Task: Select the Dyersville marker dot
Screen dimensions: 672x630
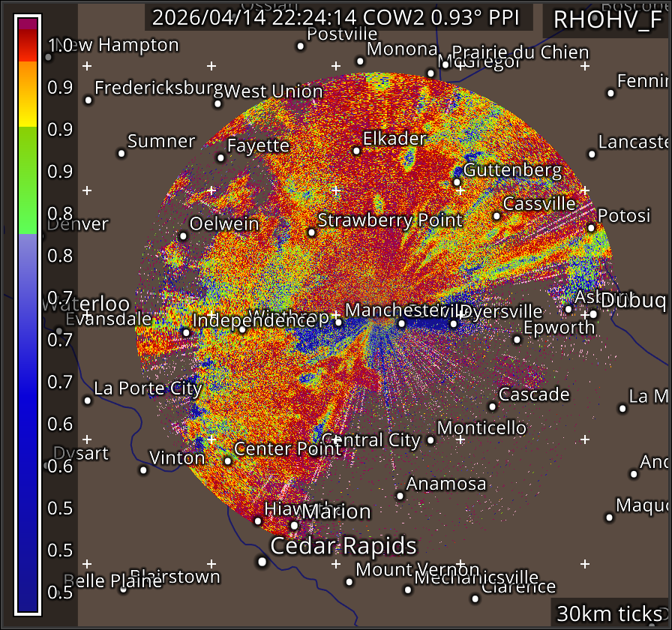Action: [454, 324]
